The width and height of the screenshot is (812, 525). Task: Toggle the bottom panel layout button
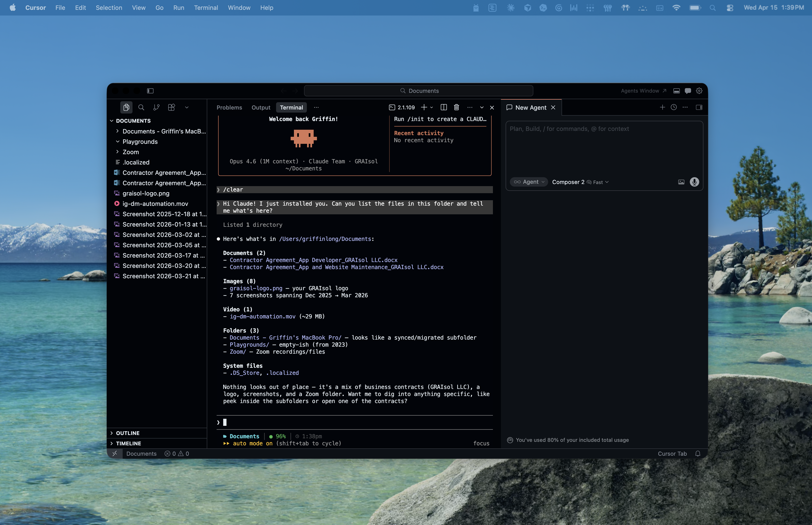(676, 91)
